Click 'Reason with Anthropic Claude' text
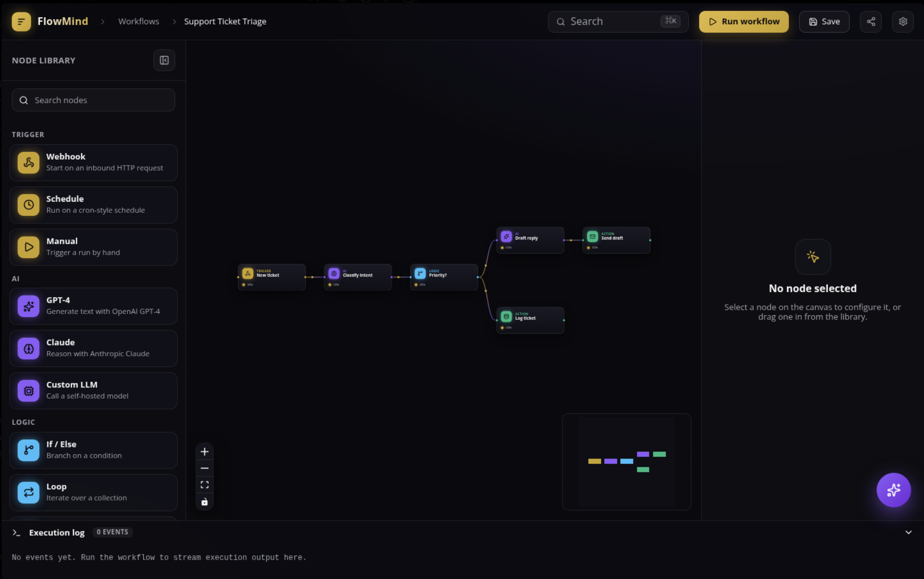The height and width of the screenshot is (579, 924). coord(98,354)
